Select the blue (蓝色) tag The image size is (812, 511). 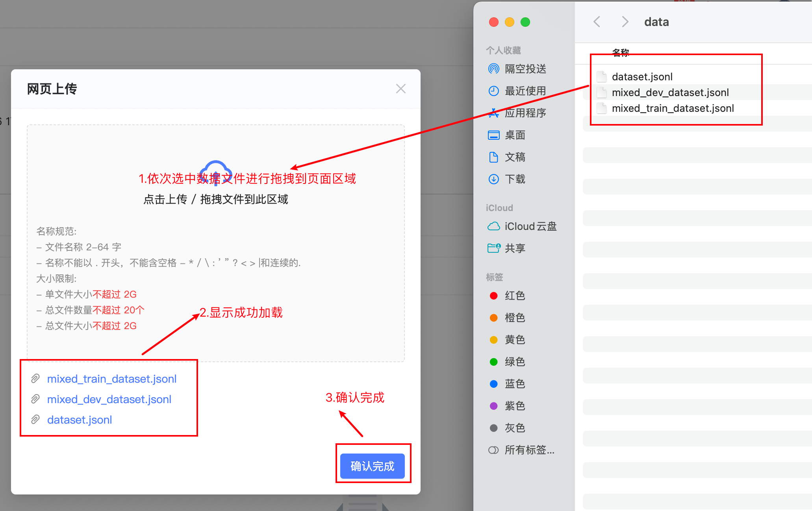tap(514, 384)
